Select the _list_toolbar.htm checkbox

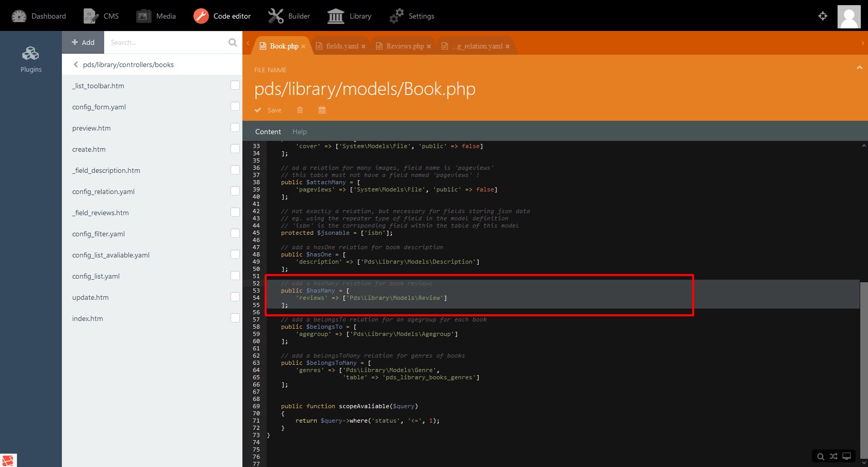click(x=235, y=85)
